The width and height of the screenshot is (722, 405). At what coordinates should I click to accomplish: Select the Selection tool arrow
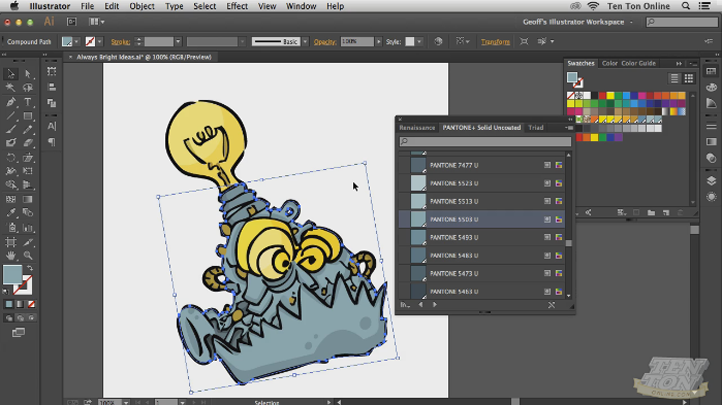pyautogui.click(x=11, y=74)
